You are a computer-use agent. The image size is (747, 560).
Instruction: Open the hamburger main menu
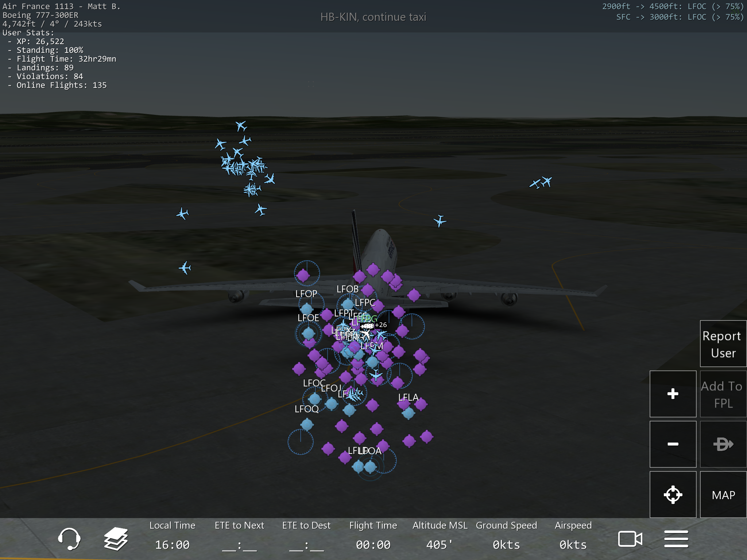coord(676,538)
